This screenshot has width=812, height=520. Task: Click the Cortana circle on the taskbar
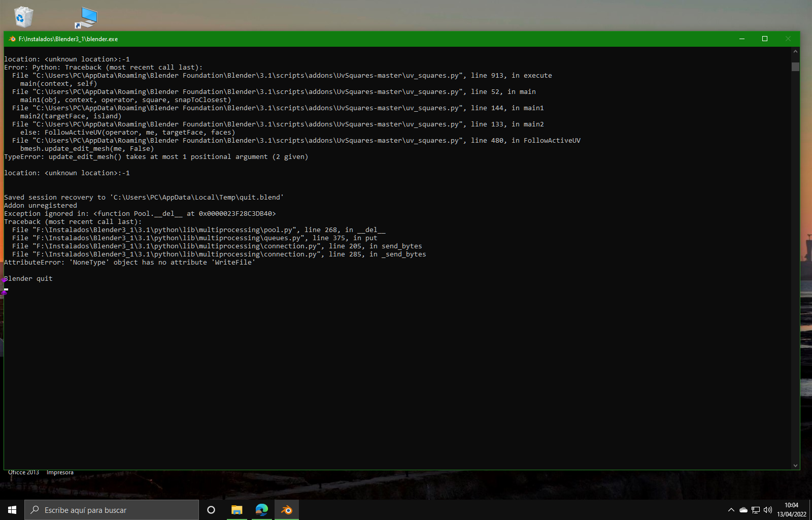point(211,510)
